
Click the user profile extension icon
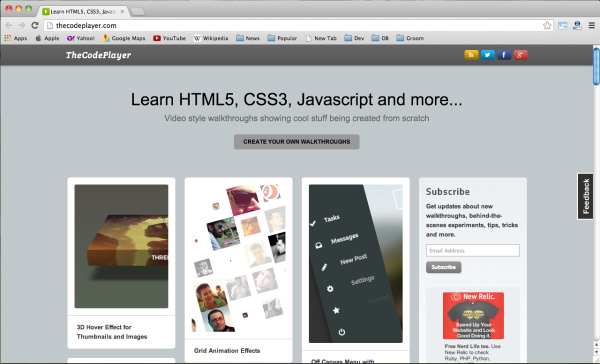pyautogui.click(x=577, y=26)
